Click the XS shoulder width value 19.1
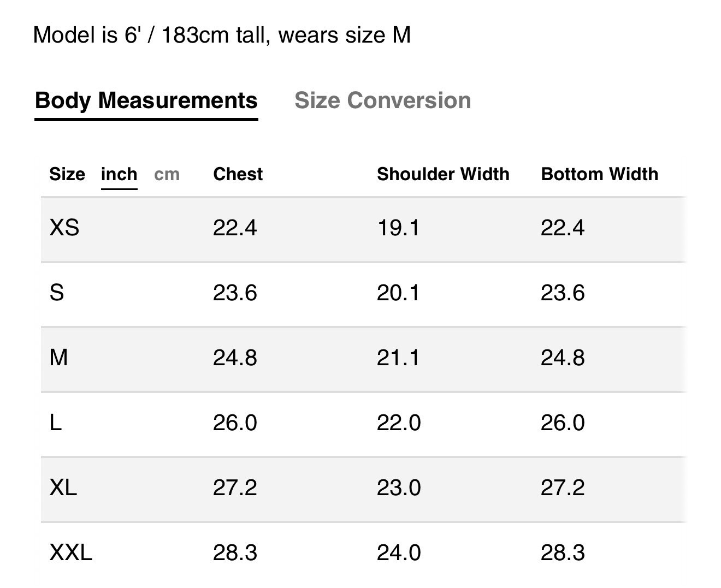Screen dimensions: 721x588 398,228
